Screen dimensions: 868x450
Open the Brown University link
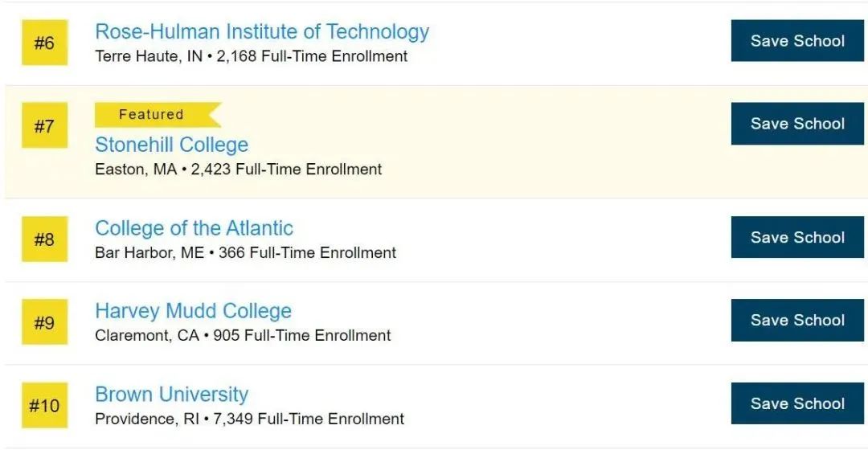[172, 394]
